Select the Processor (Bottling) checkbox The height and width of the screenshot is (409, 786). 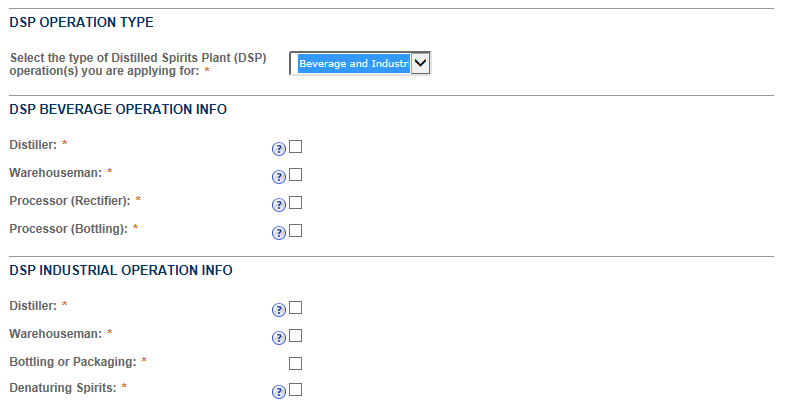pyautogui.click(x=295, y=231)
